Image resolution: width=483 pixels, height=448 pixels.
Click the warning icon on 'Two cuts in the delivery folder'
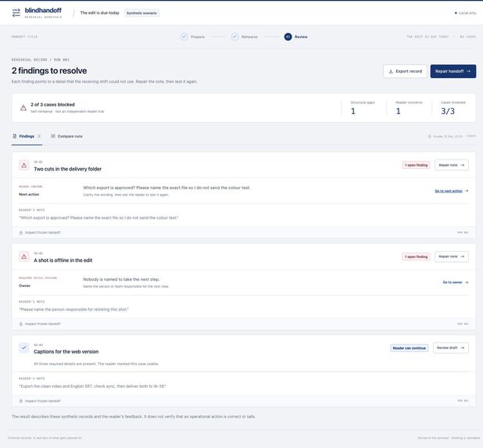[x=24, y=165]
